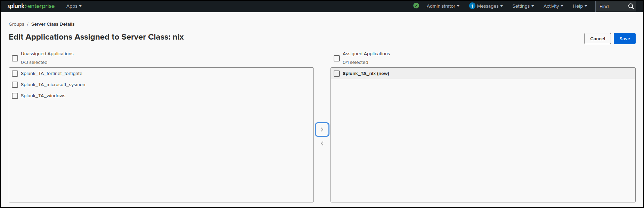This screenshot has height=208, width=644.
Task: Click the 0/3 selected counter
Action: 34,63
